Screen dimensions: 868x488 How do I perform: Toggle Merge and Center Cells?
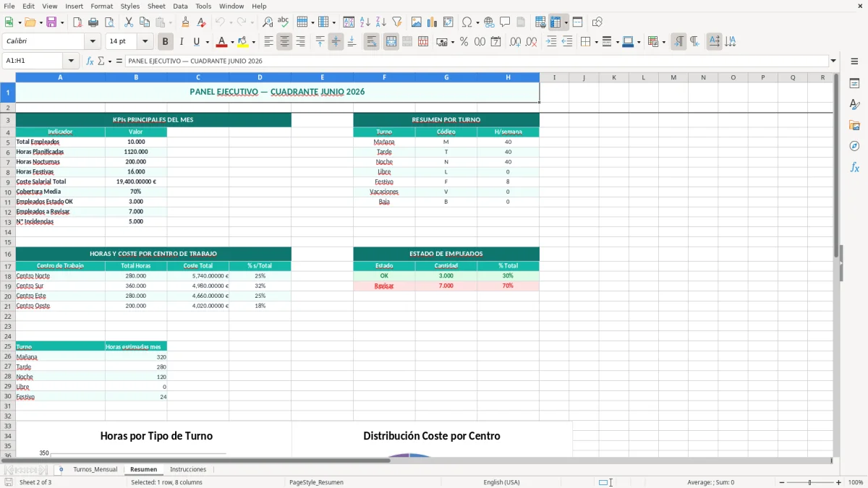(x=391, y=42)
